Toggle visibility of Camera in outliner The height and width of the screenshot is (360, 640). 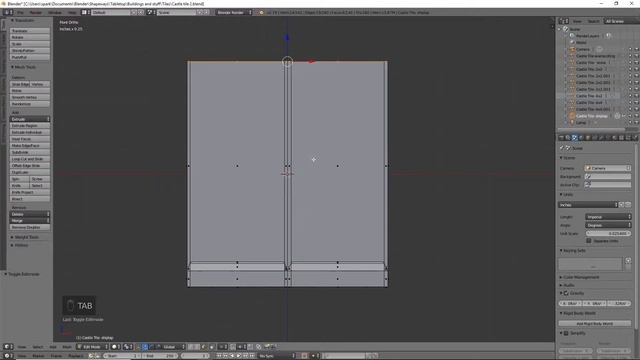(630, 49)
